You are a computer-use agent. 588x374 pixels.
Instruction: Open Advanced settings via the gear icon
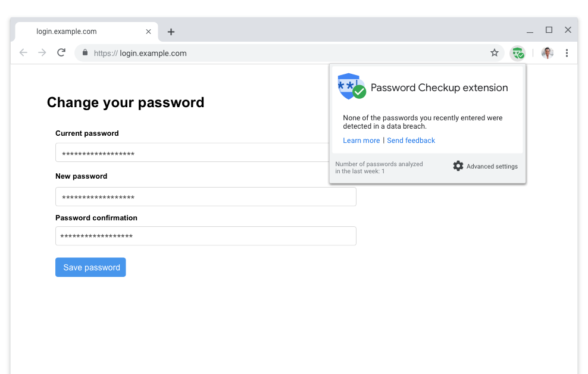point(458,166)
